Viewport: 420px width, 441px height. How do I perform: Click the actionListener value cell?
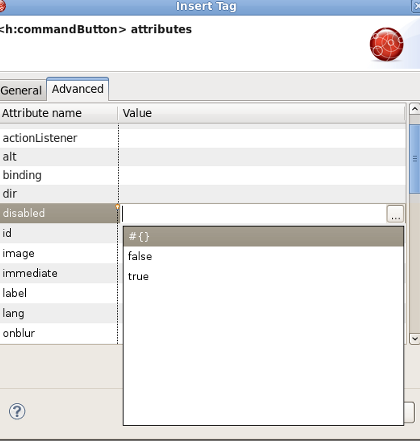pyautogui.click(x=262, y=138)
